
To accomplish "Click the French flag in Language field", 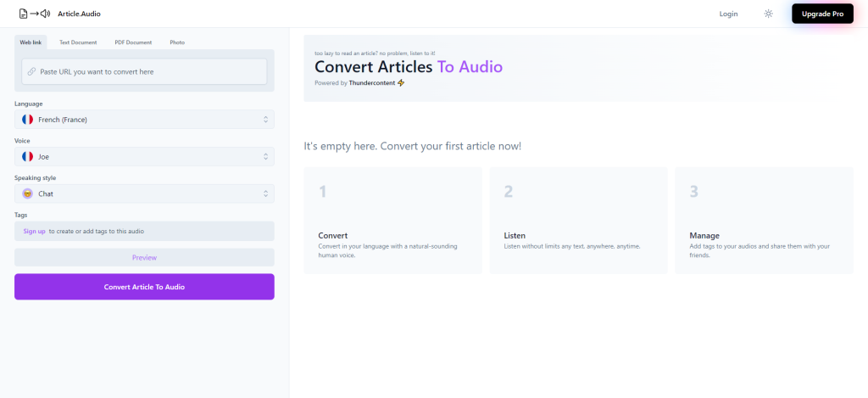I will coord(27,120).
